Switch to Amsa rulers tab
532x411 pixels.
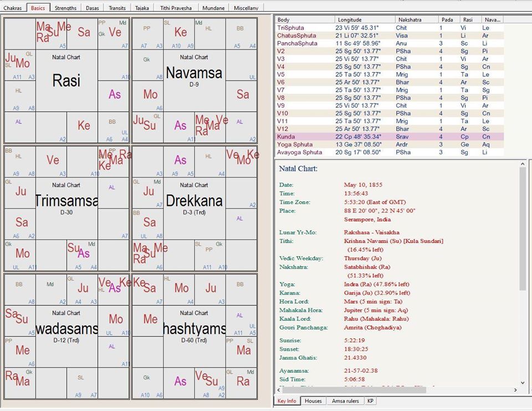click(x=345, y=401)
